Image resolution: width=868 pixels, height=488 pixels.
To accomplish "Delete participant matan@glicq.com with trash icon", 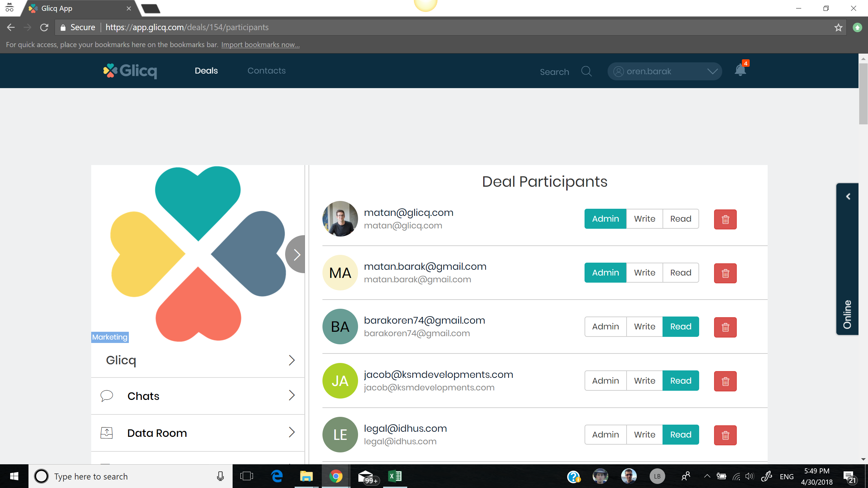I will [x=725, y=219].
